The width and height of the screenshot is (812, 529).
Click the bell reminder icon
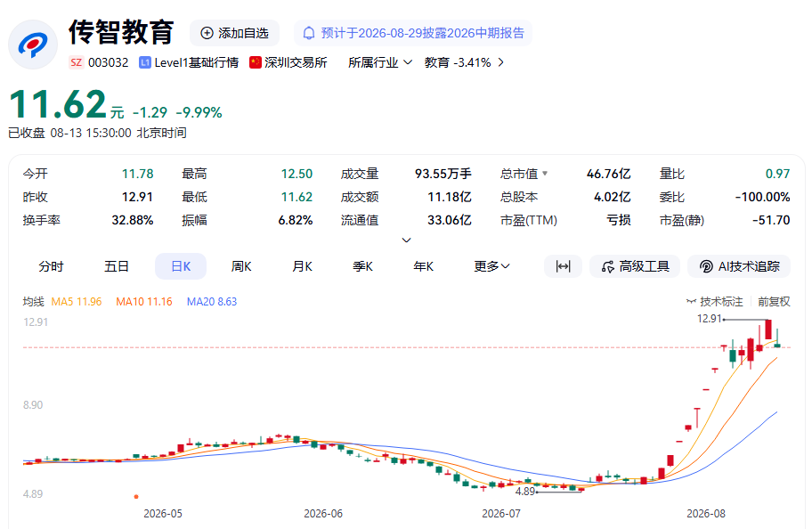[x=309, y=33]
